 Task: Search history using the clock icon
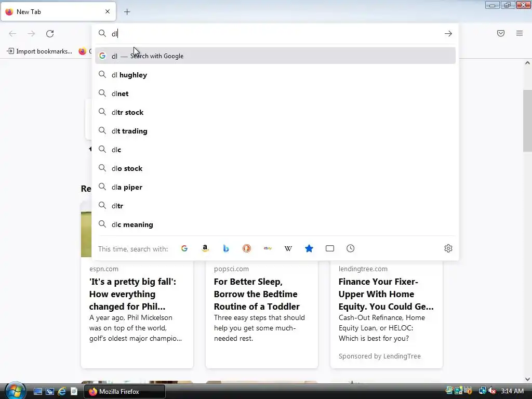coord(351,248)
